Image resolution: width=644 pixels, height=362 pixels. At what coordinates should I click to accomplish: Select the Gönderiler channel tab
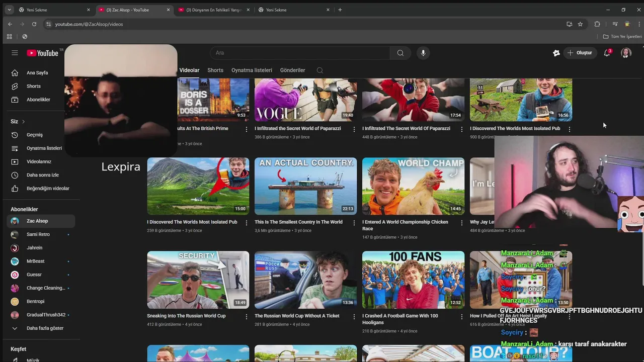[292, 70]
